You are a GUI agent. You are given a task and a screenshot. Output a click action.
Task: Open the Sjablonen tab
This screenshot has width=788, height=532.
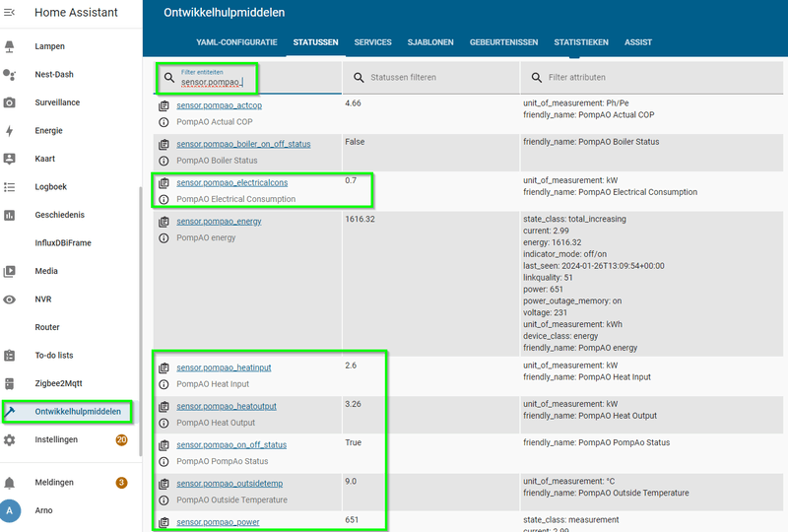(430, 42)
